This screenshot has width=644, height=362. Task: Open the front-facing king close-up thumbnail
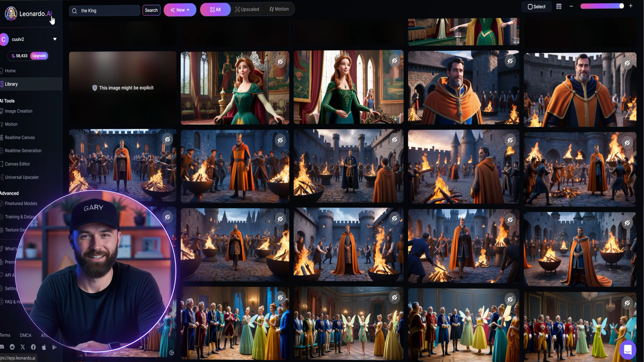point(580,90)
